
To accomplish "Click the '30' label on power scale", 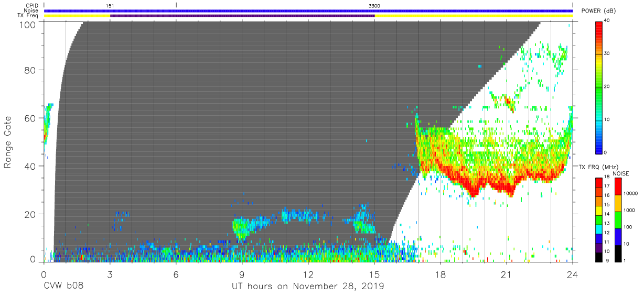I will 607,53.
